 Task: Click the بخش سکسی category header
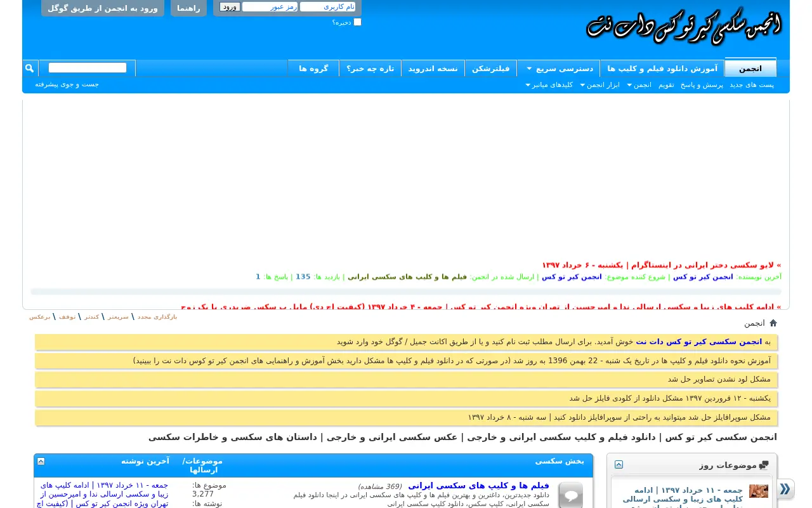pos(560,461)
